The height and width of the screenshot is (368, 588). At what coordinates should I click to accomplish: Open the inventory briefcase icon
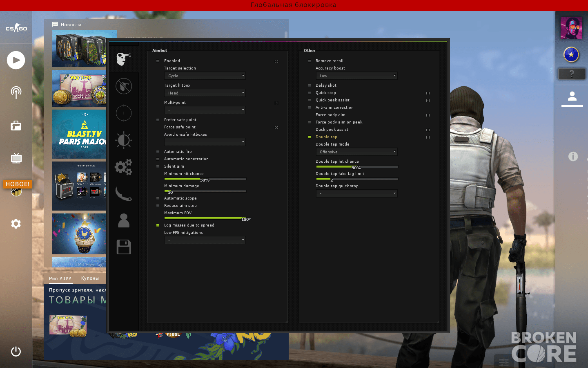click(x=16, y=126)
